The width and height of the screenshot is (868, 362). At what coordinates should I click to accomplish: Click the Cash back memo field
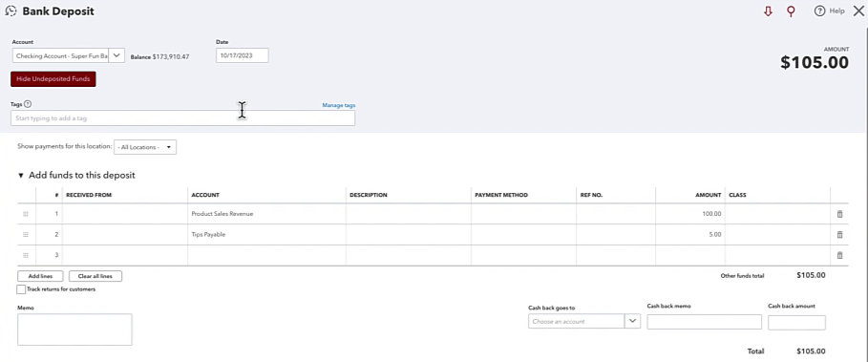point(704,322)
